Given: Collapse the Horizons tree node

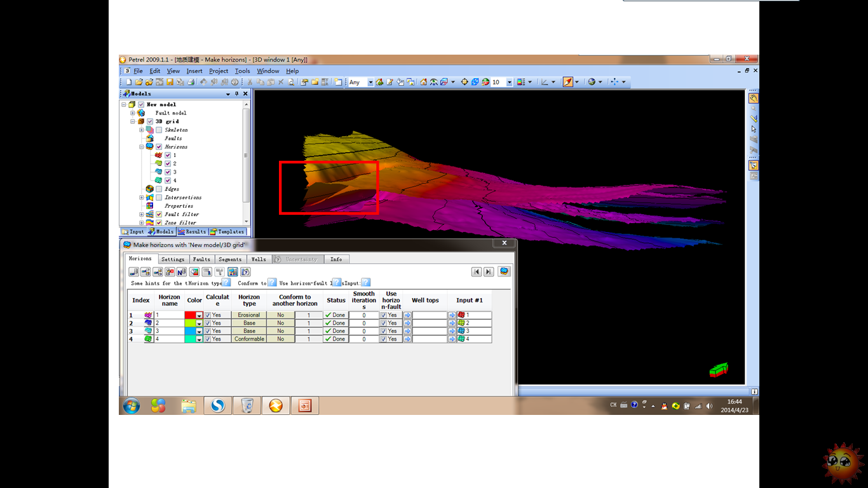Looking at the screenshot, I should (x=142, y=147).
